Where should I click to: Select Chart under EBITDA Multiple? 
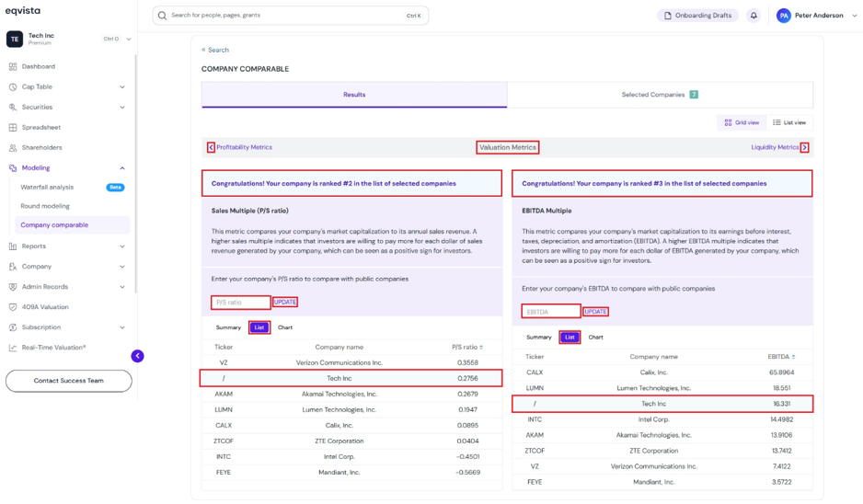click(x=595, y=338)
